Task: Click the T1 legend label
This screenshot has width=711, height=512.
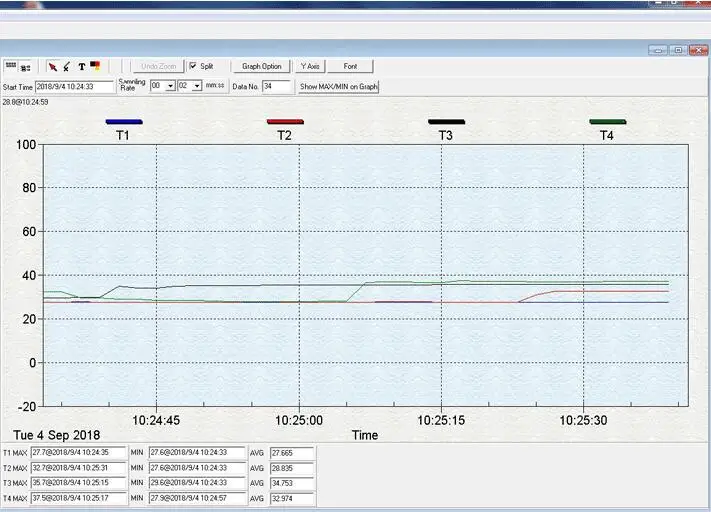Action: [123, 136]
